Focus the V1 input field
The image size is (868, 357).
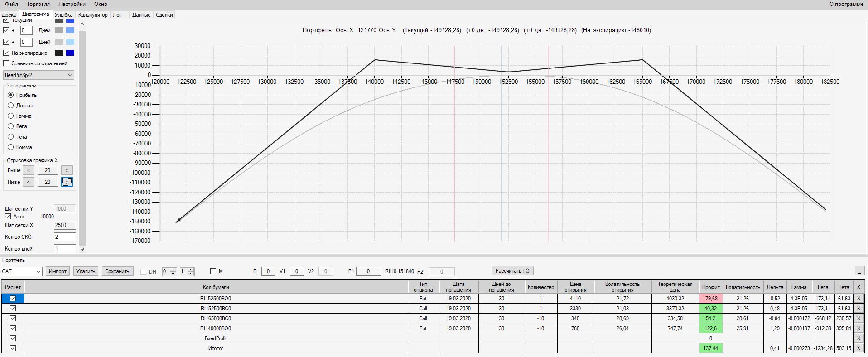tap(297, 271)
